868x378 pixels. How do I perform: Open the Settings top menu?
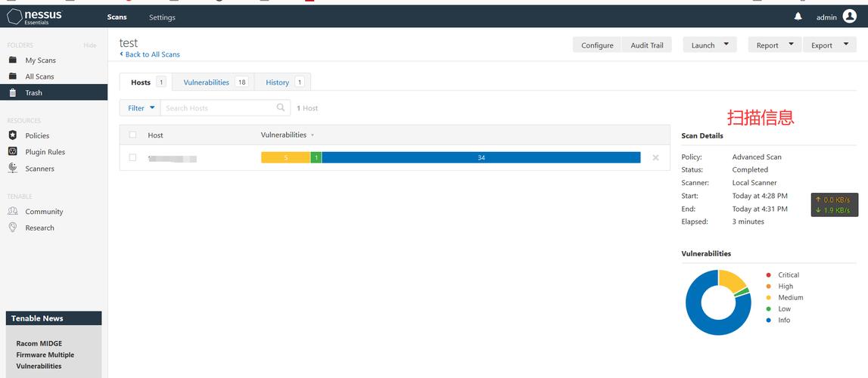tap(162, 17)
